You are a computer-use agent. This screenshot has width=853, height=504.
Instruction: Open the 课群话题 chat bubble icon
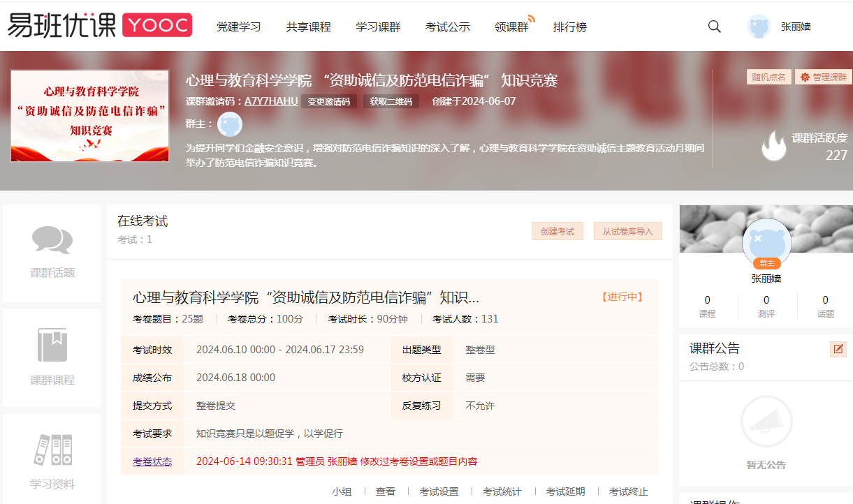click(52, 240)
